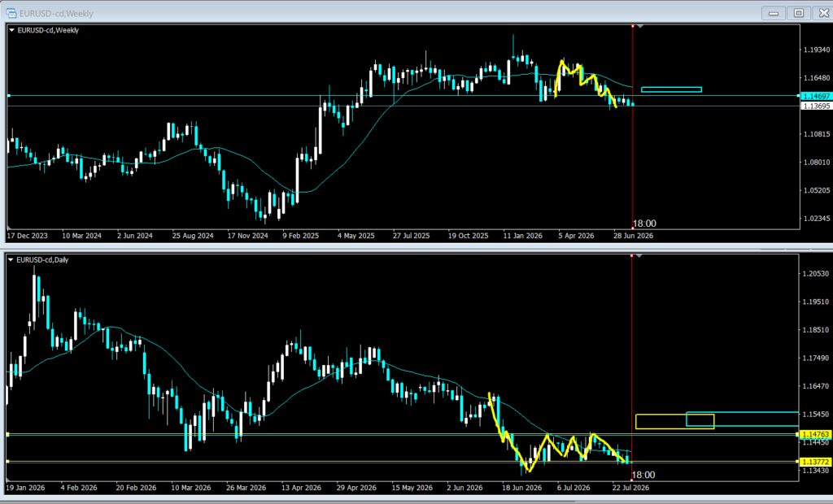Click the yellow 1.14763 price label

[x=815, y=434]
